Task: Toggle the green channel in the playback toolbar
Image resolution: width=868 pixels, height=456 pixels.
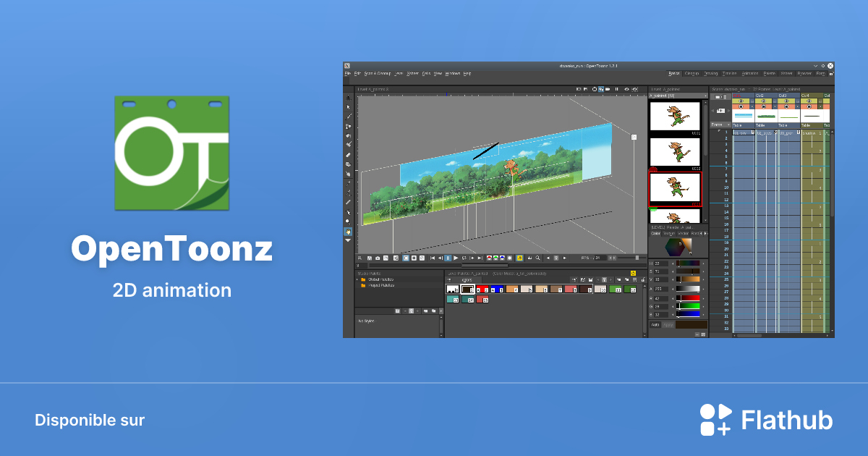Action: point(495,257)
